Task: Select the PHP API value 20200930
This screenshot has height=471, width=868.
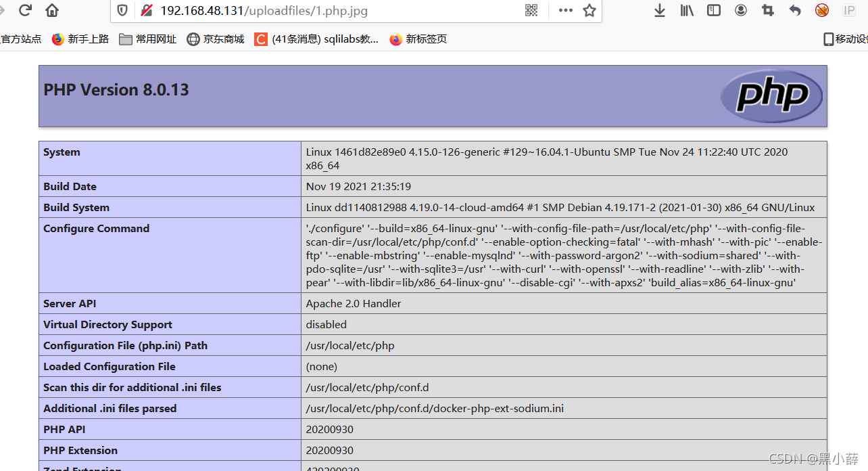Action: coord(329,430)
